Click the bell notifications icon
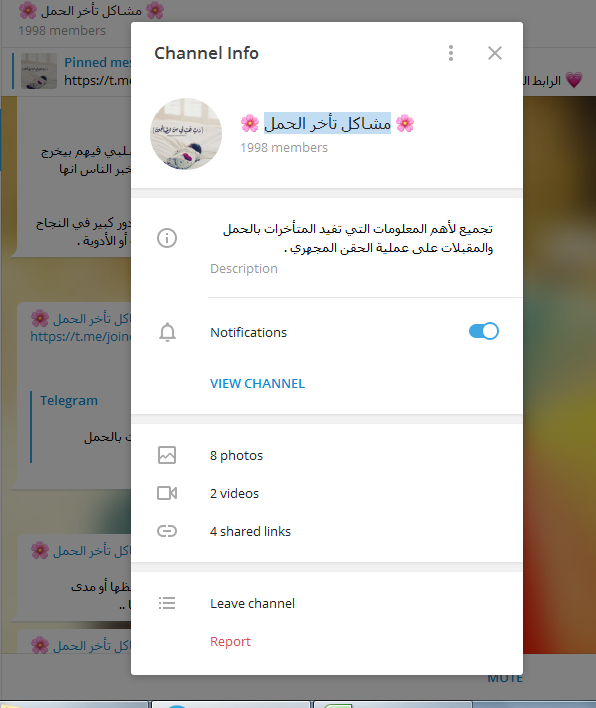 coord(167,332)
